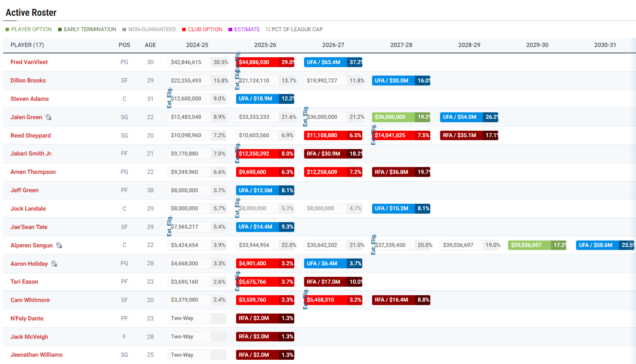Click the UFA / $63.4M cap hold cell
Image resolution: width=636 pixels, height=364 pixels.
pos(333,62)
